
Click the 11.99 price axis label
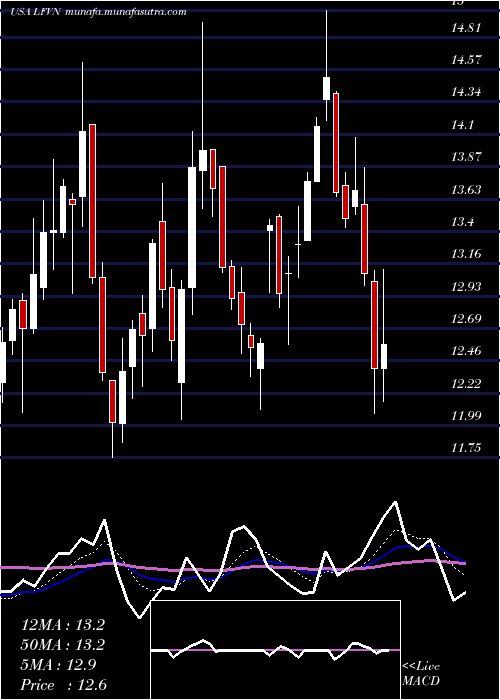pos(466,416)
